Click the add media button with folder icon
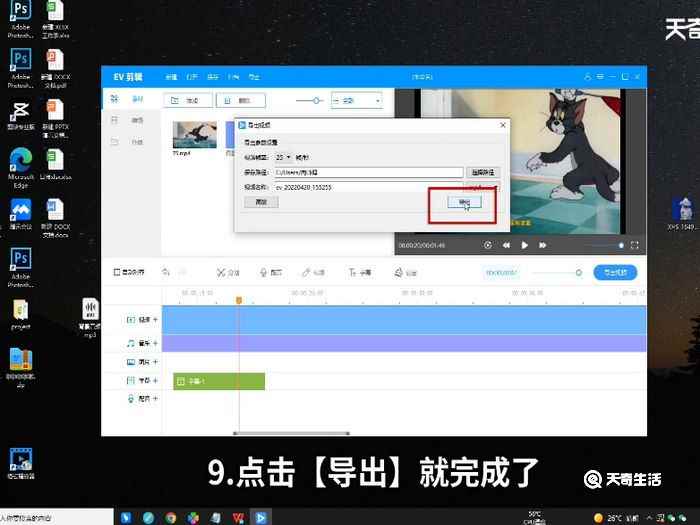The width and height of the screenshot is (700, 525). click(x=188, y=100)
